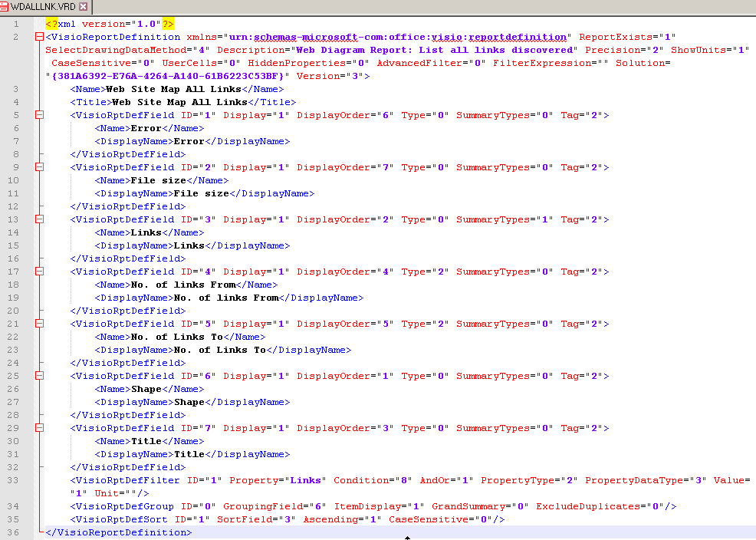This screenshot has height=540, width=756.
Task: Click 'Web Site Map All Links' in Name tag
Action: [173, 89]
